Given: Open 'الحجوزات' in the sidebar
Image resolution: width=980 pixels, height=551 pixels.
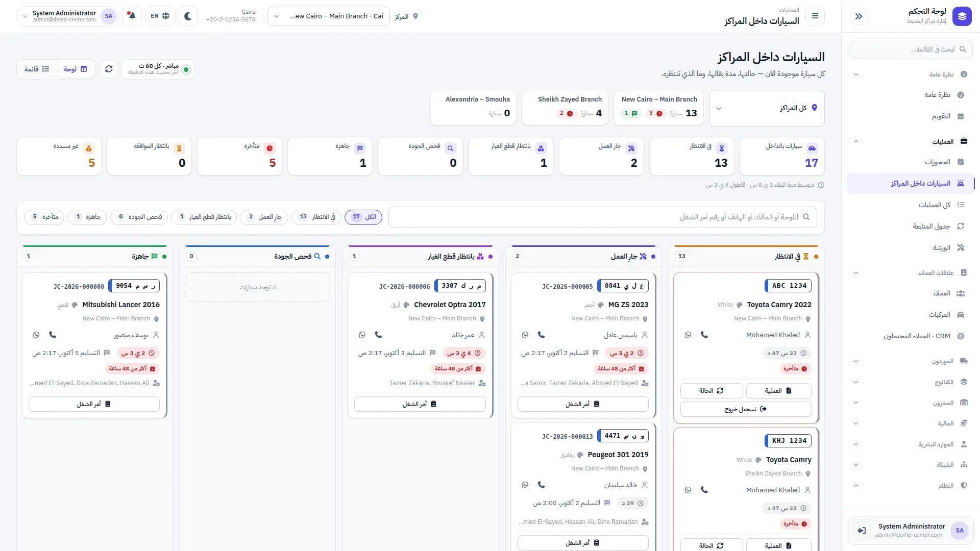Looking at the screenshot, I should click(910, 162).
